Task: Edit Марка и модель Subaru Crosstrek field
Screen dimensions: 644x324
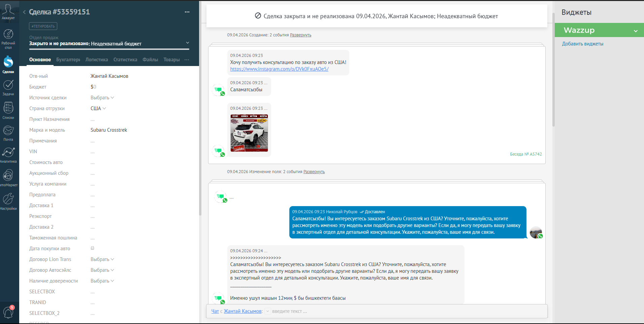Action: pyautogui.click(x=109, y=130)
